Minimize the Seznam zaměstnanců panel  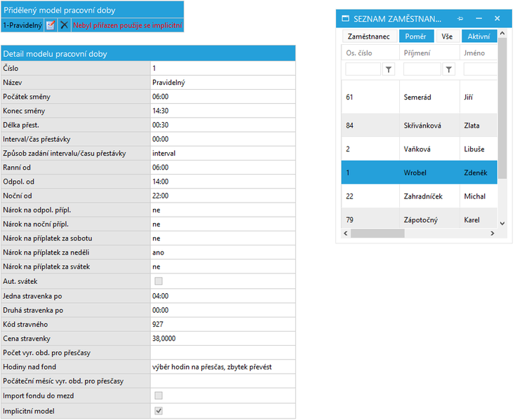click(479, 19)
